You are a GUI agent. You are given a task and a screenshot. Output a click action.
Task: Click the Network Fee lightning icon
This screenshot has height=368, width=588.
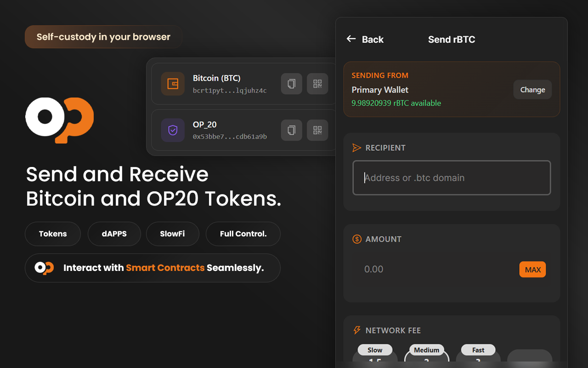[357, 330]
